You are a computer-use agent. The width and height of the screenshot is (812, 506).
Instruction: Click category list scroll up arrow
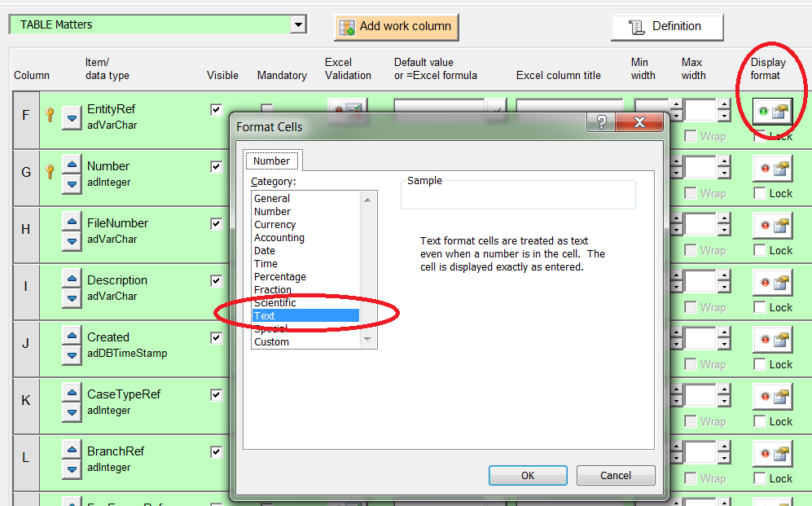tap(367, 200)
